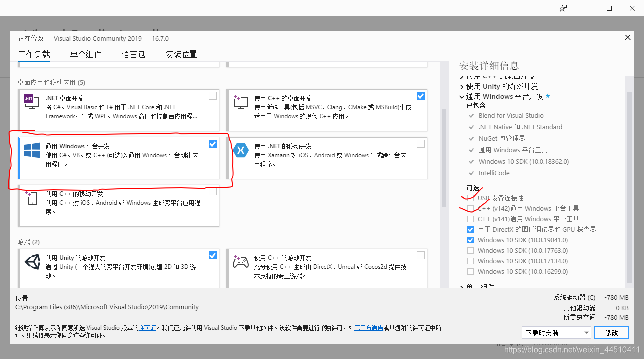Open the 许可证 license link

click(x=147, y=328)
